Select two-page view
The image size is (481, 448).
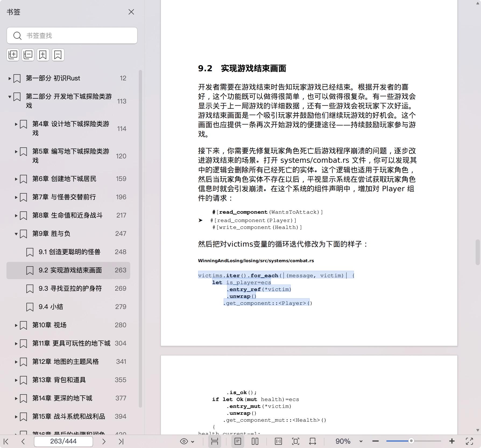pyautogui.click(x=255, y=441)
